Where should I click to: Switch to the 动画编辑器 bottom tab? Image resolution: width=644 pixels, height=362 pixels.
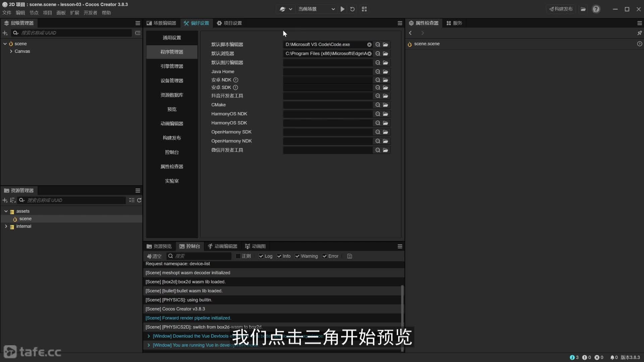click(x=222, y=246)
